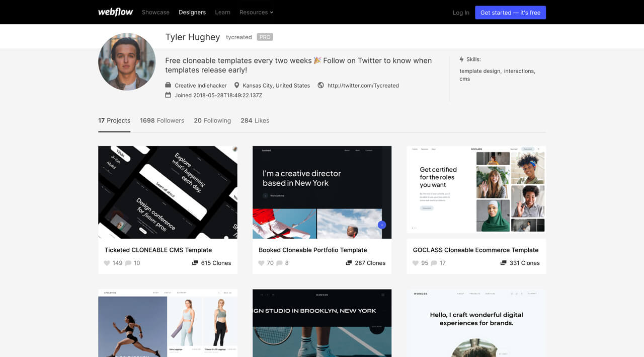The height and width of the screenshot is (357, 644).
Task: Click clone icon for 287 Clones
Action: pyautogui.click(x=349, y=263)
